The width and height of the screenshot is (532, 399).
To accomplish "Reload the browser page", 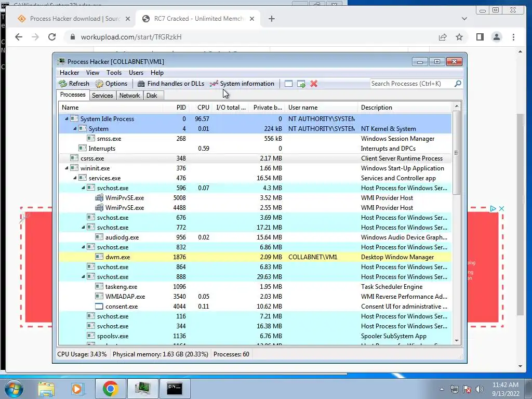I will (52, 37).
